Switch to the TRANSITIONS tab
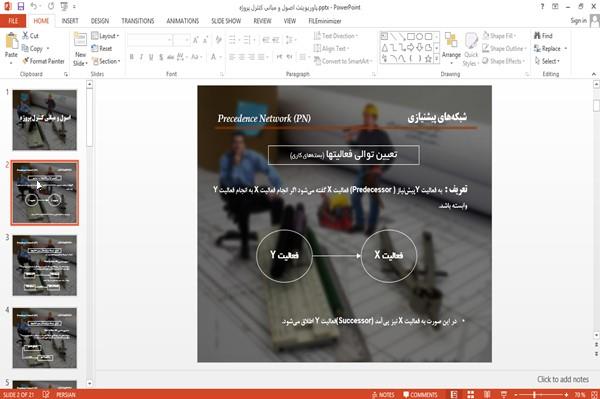Viewport: 600px width, 399px height. (x=138, y=21)
